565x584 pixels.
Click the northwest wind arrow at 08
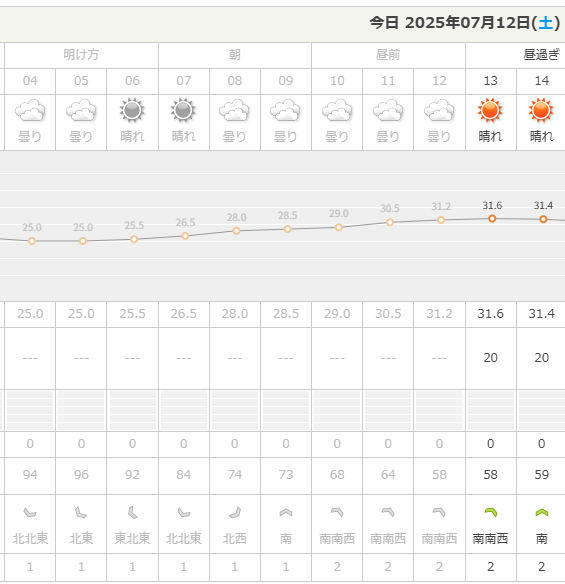[235, 513]
